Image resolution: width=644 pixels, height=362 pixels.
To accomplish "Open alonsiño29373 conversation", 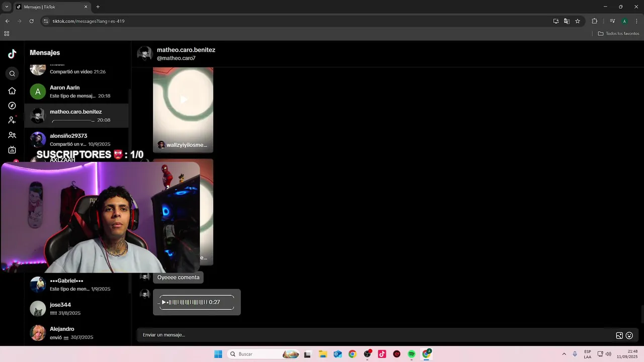I will pyautogui.click(x=76, y=140).
